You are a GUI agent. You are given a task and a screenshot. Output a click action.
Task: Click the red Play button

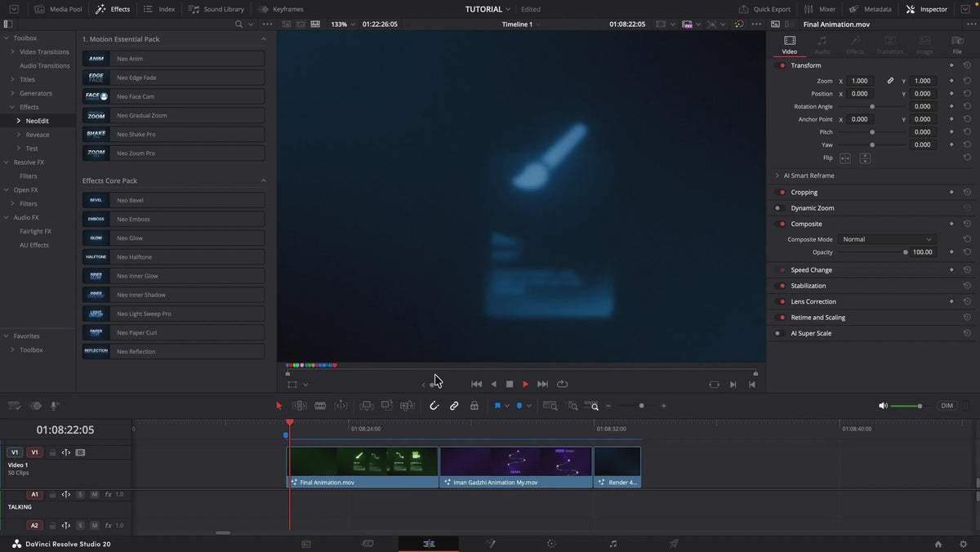tap(525, 384)
